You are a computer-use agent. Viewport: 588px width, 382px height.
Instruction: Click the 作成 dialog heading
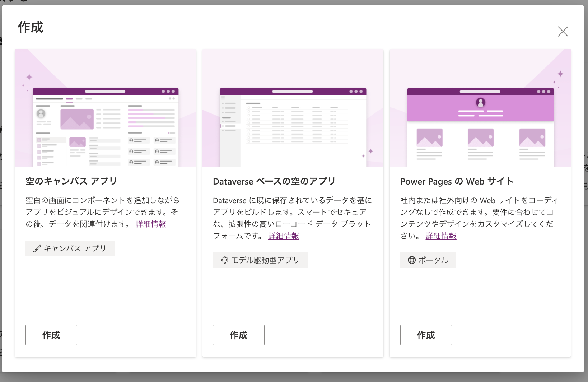point(30,27)
